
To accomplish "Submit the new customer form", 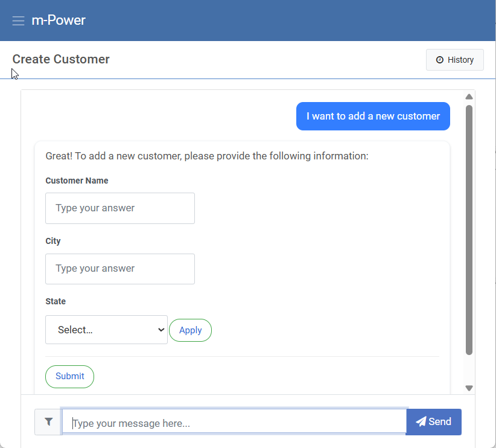I will click(69, 376).
